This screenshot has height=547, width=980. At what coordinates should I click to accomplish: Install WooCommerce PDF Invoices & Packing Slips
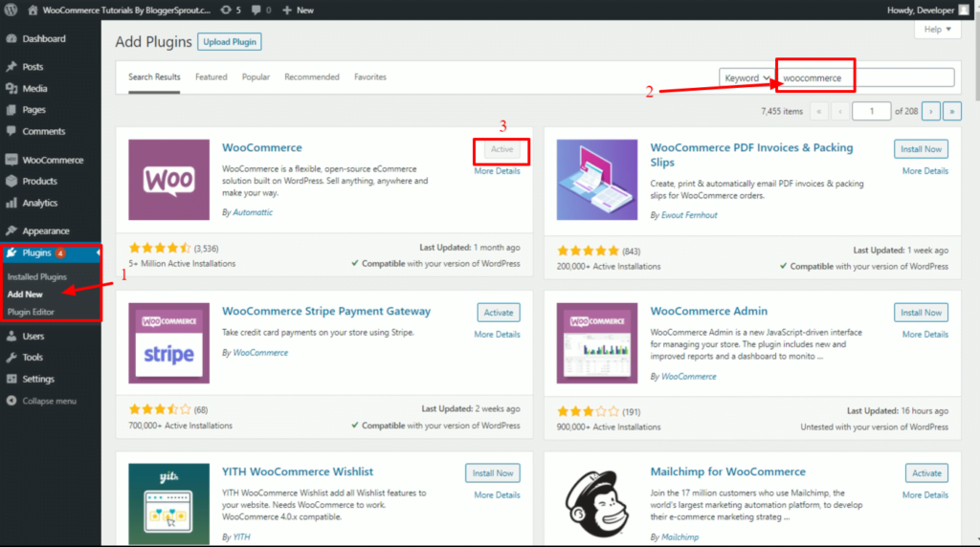point(921,149)
